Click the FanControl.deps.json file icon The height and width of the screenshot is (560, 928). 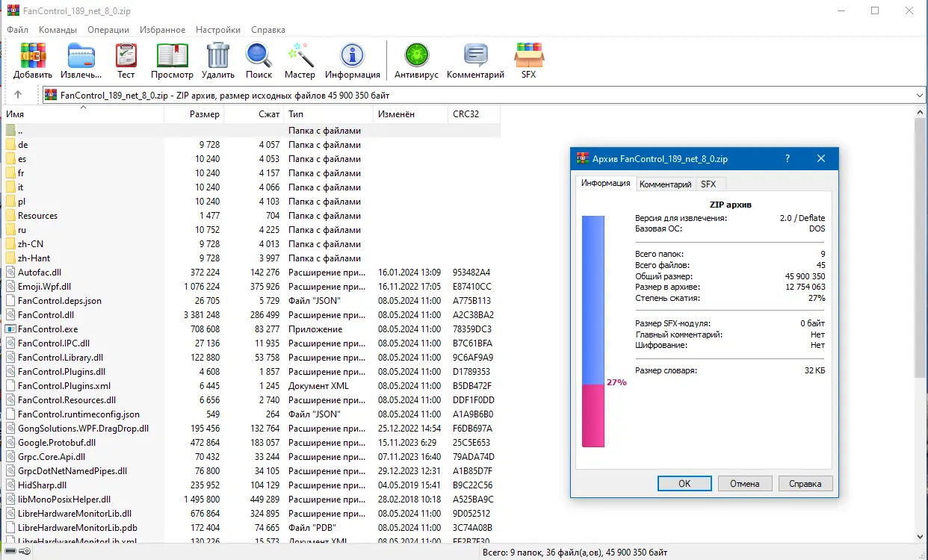click(10, 301)
